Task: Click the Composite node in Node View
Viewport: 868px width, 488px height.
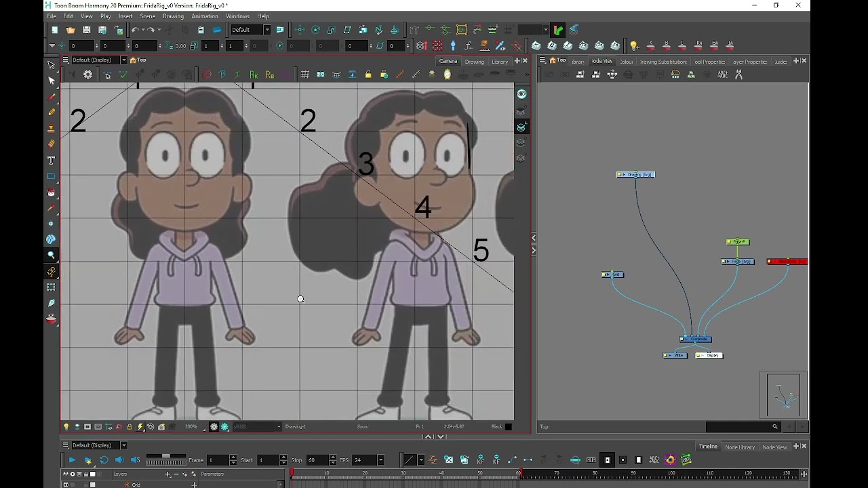Action: (696, 339)
